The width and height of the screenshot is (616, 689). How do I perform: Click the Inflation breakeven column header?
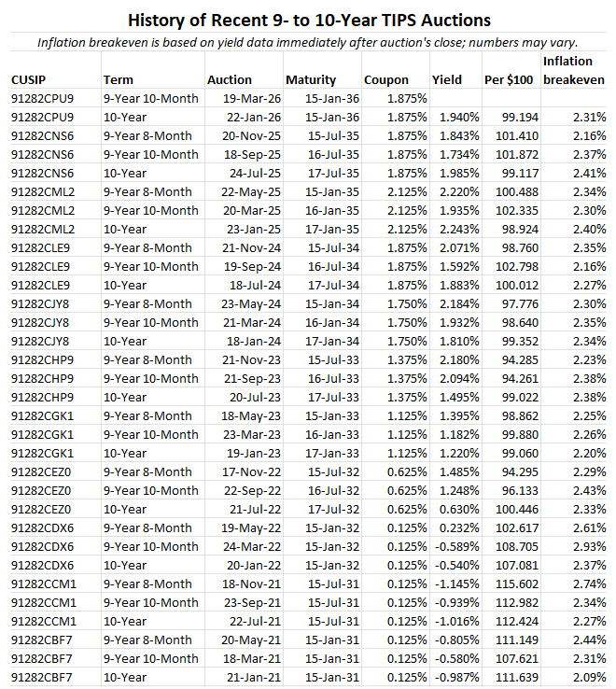[x=574, y=71]
